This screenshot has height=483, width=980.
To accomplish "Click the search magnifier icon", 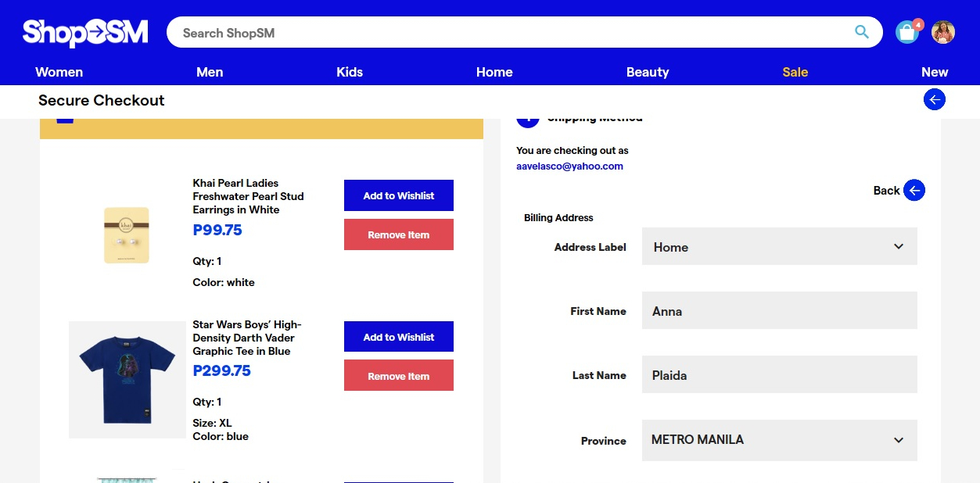I will [861, 32].
